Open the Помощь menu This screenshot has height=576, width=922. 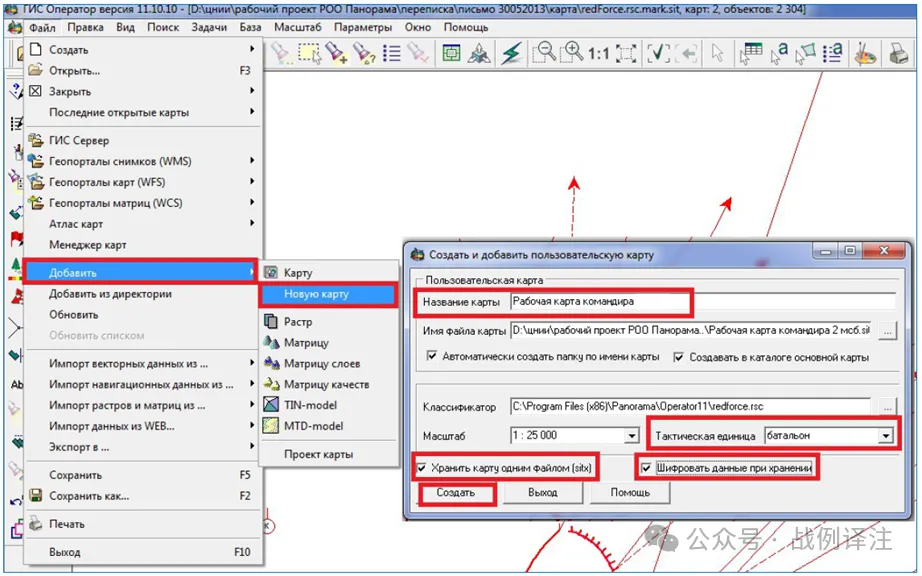pos(466,27)
